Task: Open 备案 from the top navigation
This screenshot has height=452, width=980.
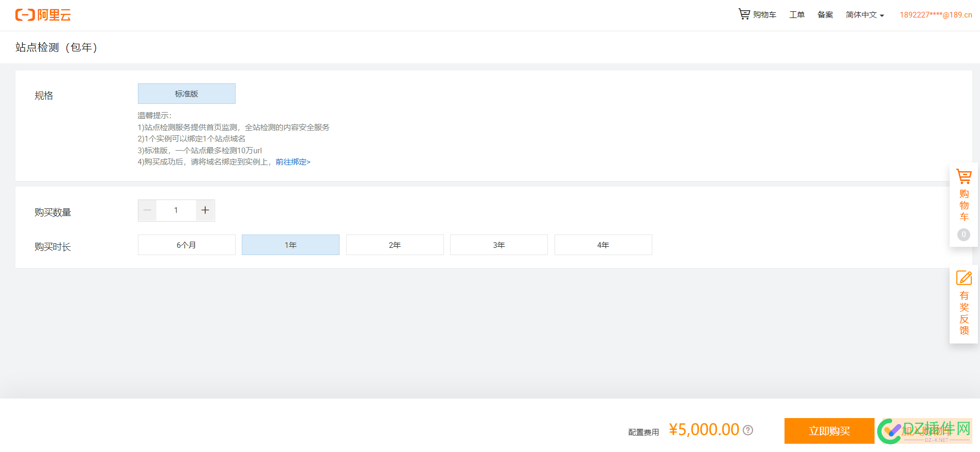Action: coord(825,15)
